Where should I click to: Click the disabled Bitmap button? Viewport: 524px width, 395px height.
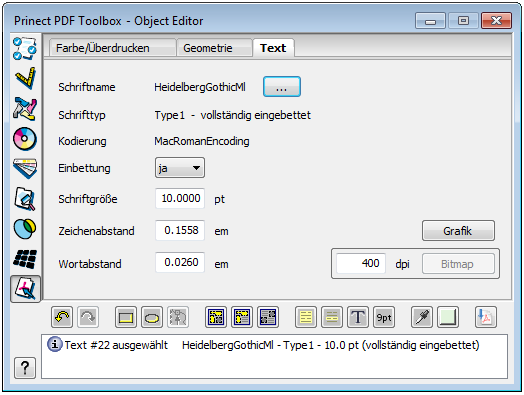[x=458, y=264]
